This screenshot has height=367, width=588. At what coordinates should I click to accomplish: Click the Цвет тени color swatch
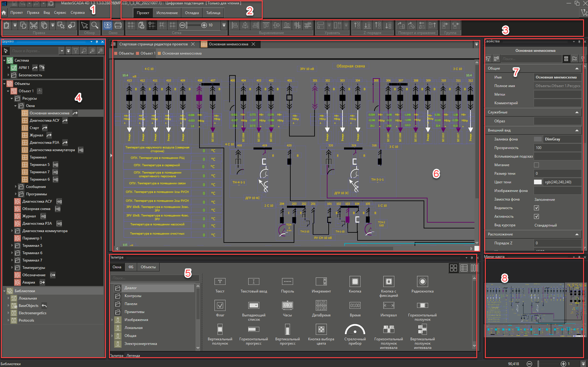[538, 182]
